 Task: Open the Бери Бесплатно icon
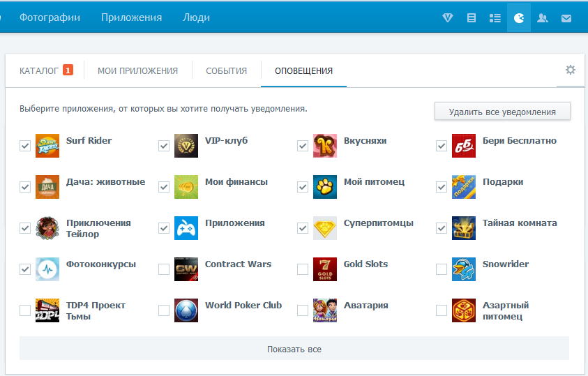coord(464,146)
